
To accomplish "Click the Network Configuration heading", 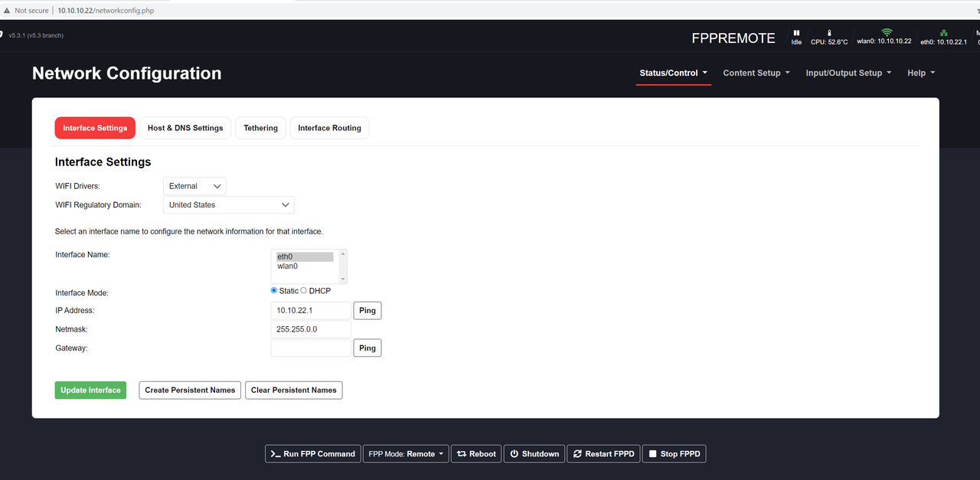I will coord(127,73).
